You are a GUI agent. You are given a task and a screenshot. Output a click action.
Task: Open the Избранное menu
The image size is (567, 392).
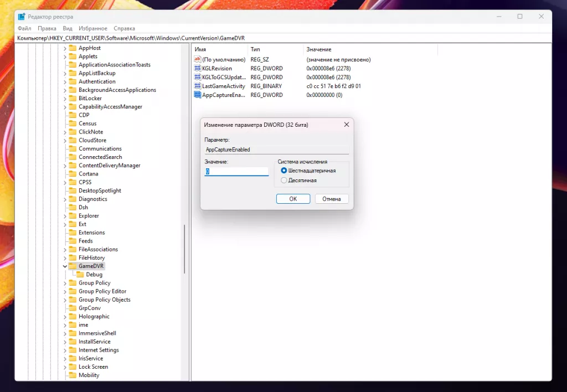point(93,28)
